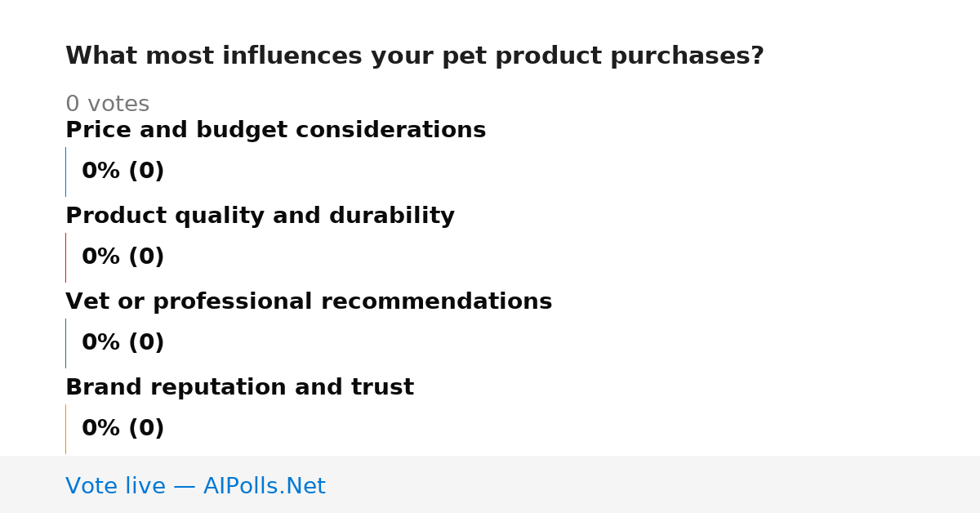
Task: Click the (0) count for Price and budget
Action: tap(146, 172)
